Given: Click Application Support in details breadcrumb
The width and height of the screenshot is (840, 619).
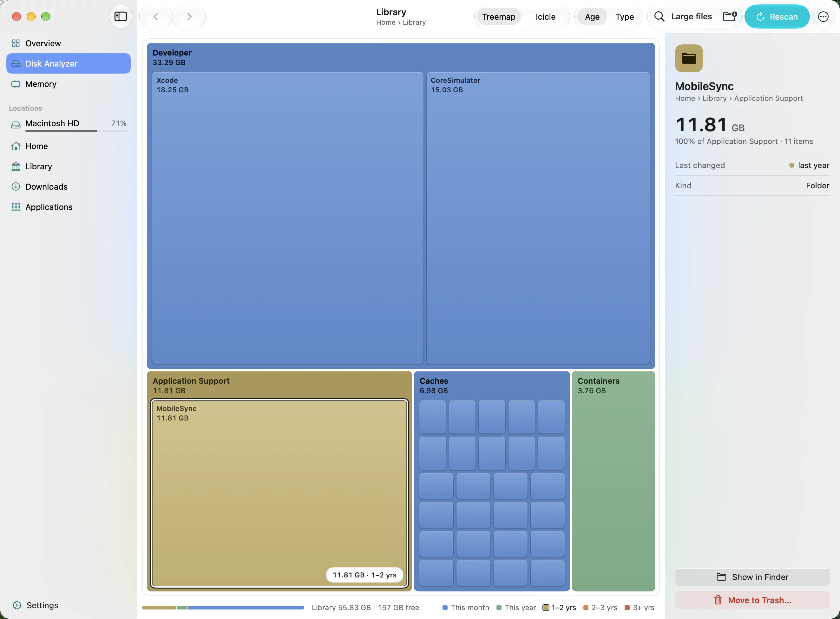Looking at the screenshot, I should pos(768,98).
